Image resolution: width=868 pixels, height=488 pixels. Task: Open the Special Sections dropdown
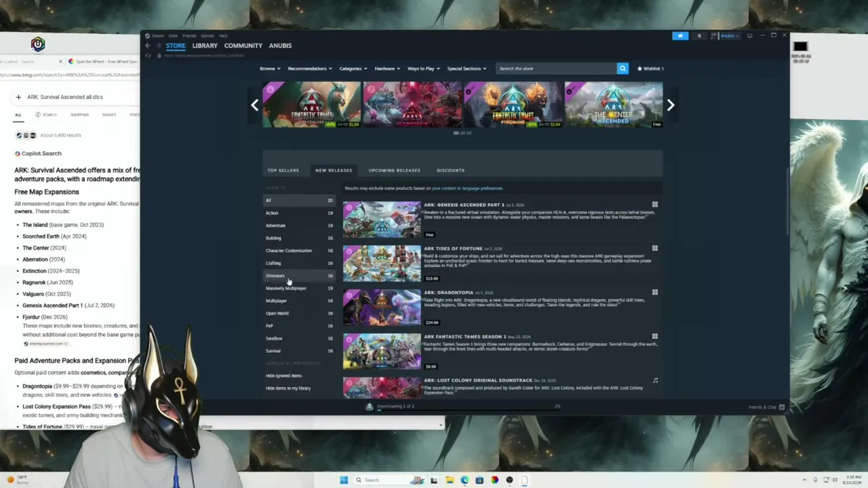(467, 68)
